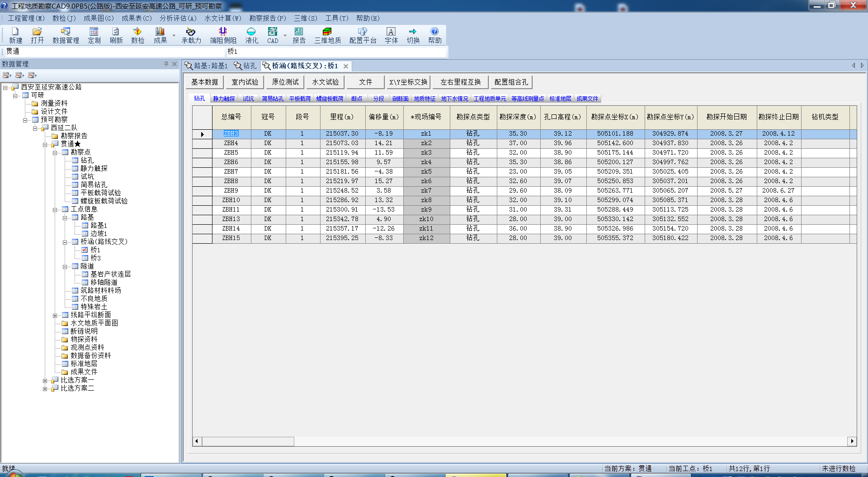Select table cell ZBH10
The image size is (868, 477).
pos(231,200)
